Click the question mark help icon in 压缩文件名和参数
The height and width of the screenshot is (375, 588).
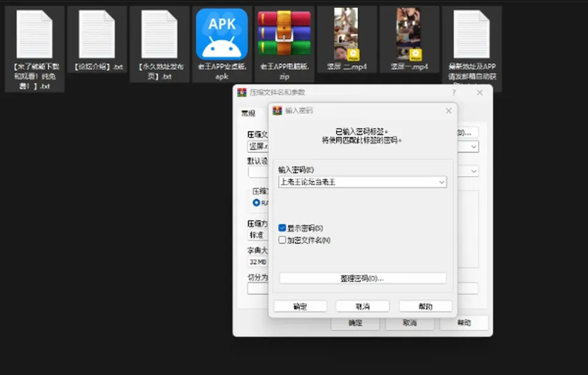tap(454, 92)
